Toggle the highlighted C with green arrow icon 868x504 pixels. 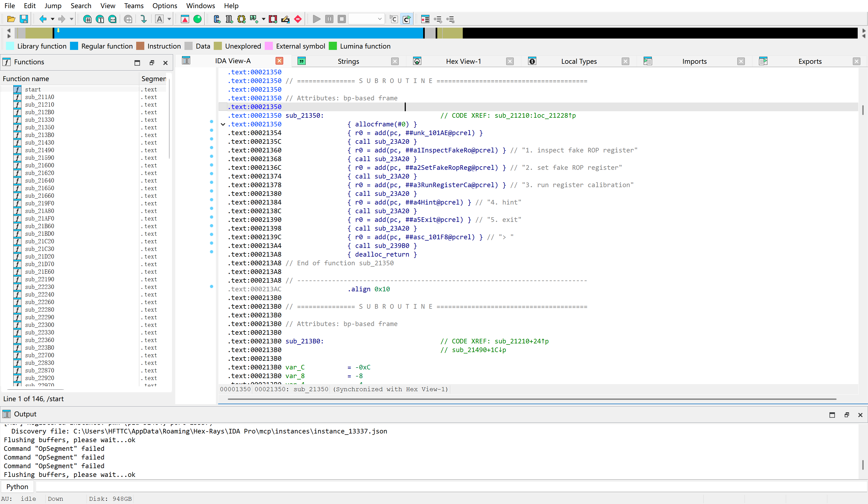(x=406, y=19)
